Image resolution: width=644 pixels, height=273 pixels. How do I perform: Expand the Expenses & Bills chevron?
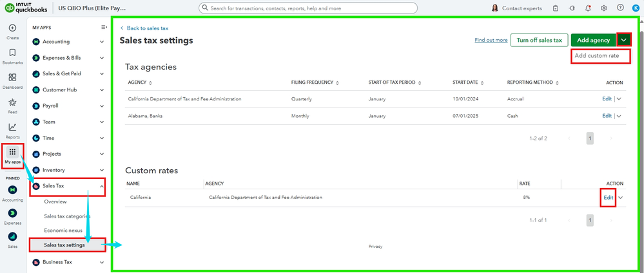click(102, 58)
